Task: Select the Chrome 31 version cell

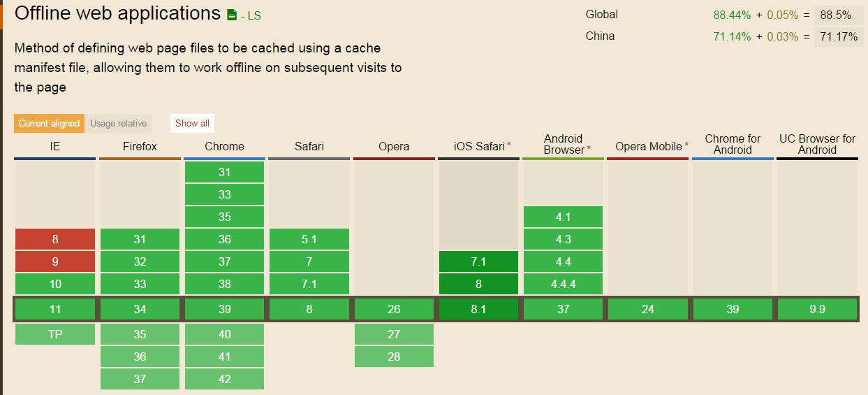Action: (x=224, y=172)
